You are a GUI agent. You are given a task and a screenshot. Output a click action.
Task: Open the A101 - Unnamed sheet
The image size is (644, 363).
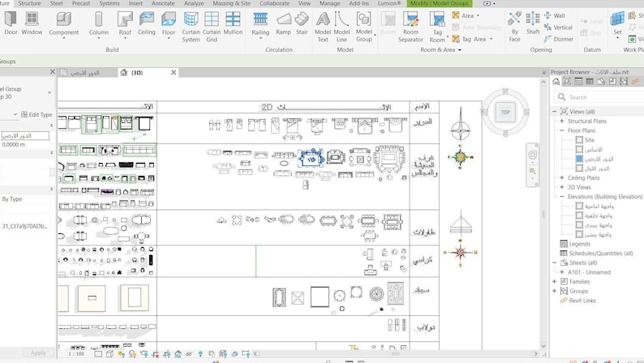[x=589, y=272]
